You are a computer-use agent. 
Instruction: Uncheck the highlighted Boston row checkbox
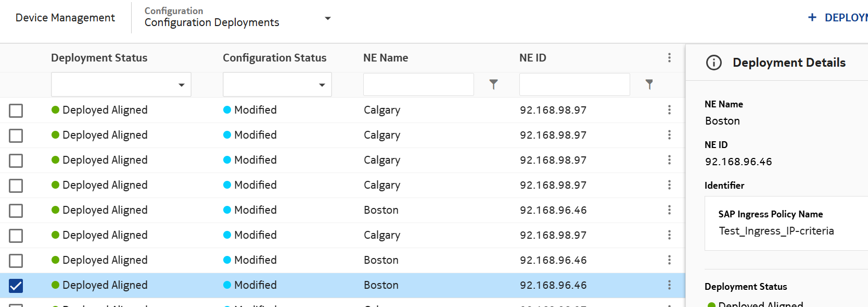(x=16, y=286)
